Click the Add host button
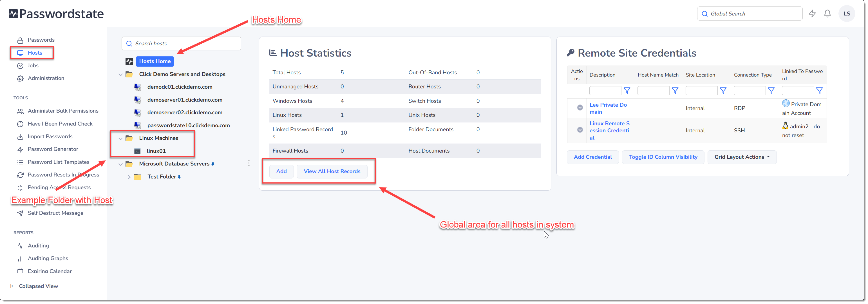 point(281,171)
